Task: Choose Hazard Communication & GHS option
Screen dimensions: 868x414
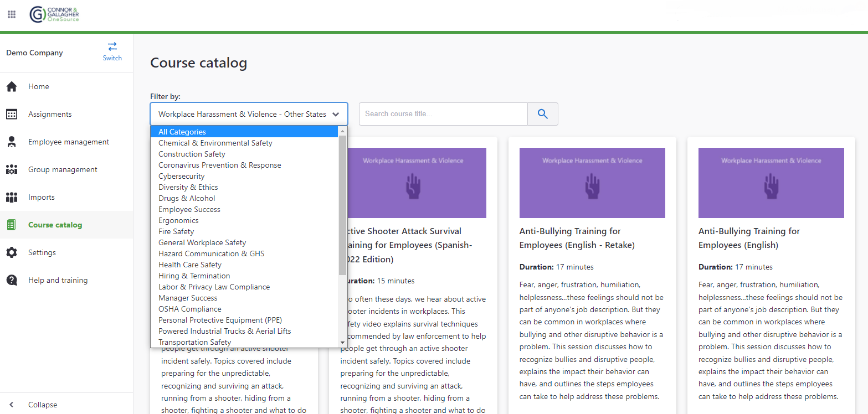Action: (244, 253)
